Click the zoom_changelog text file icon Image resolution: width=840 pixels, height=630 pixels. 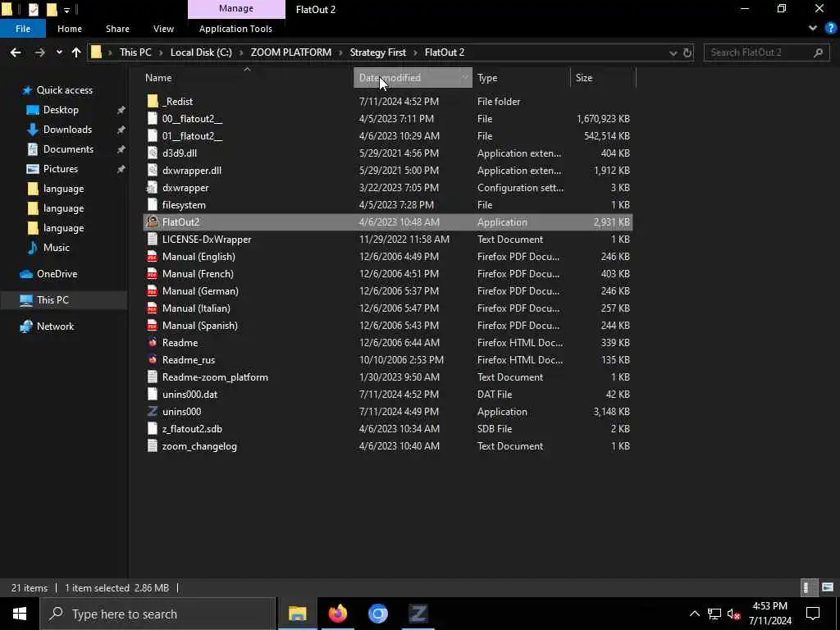pyautogui.click(x=153, y=445)
